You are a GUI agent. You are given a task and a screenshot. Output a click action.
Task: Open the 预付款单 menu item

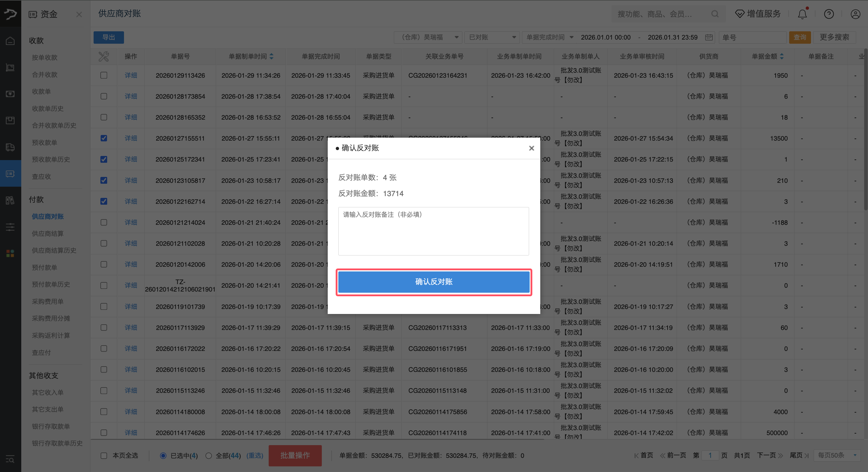[x=45, y=267]
